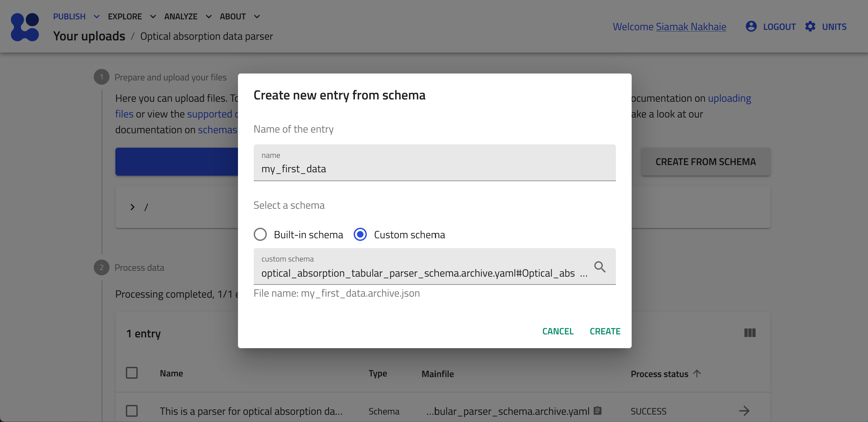Click the sort arrow beside Process status

697,373
